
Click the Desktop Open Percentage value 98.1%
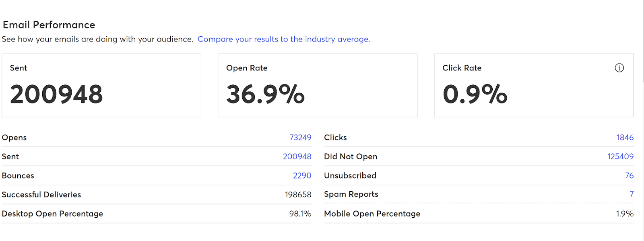(300, 214)
